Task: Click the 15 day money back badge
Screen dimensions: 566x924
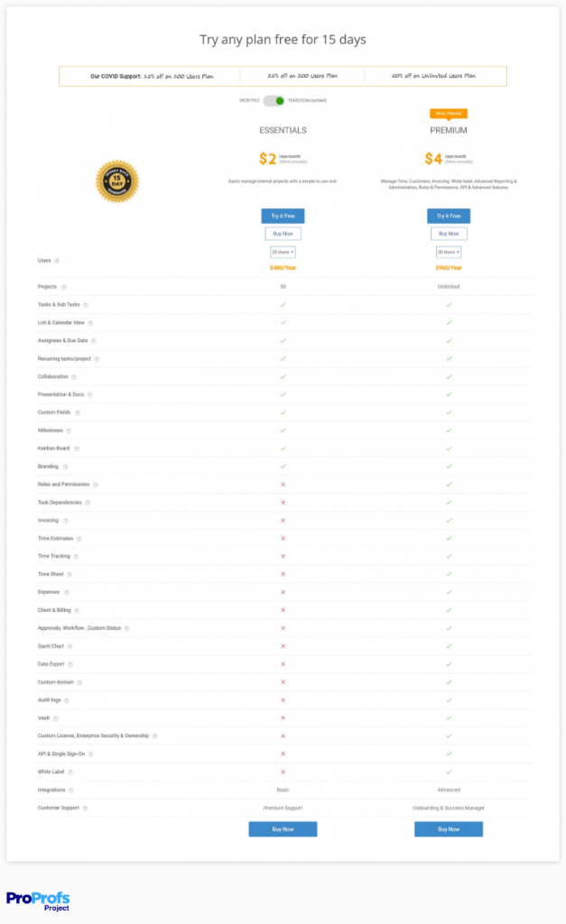Action: tap(116, 180)
